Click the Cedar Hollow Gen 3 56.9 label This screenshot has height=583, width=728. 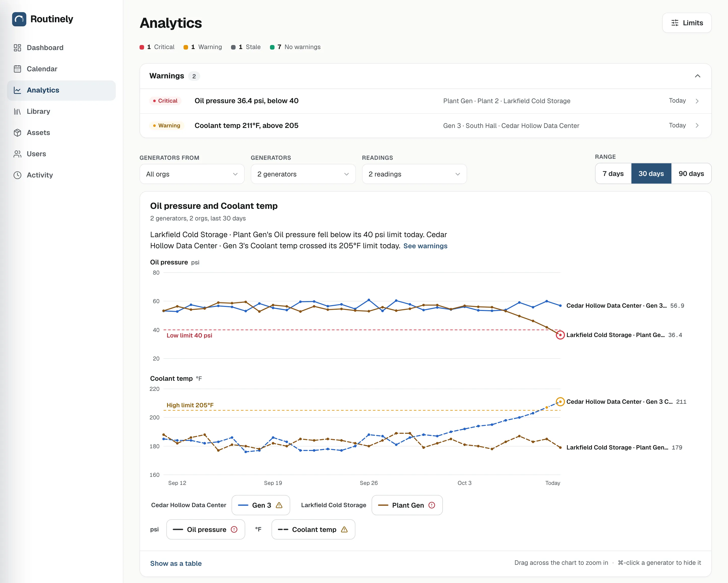point(625,306)
